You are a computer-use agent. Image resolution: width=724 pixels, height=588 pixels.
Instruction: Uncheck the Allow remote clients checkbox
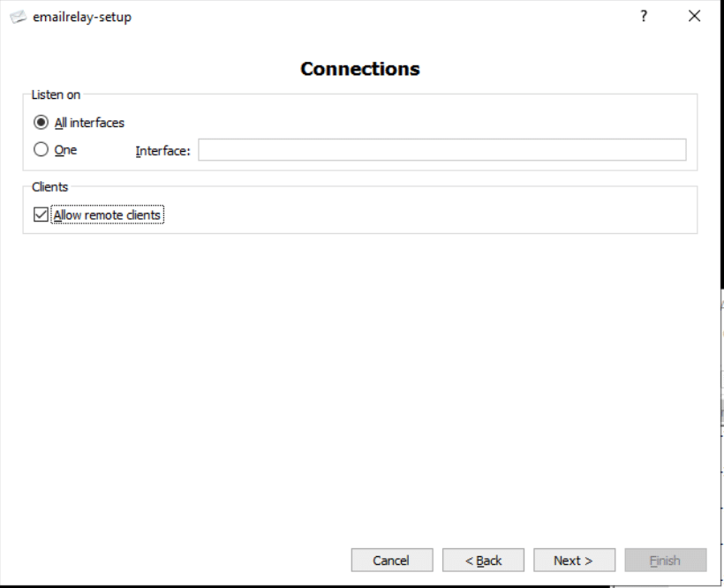[x=40, y=215]
